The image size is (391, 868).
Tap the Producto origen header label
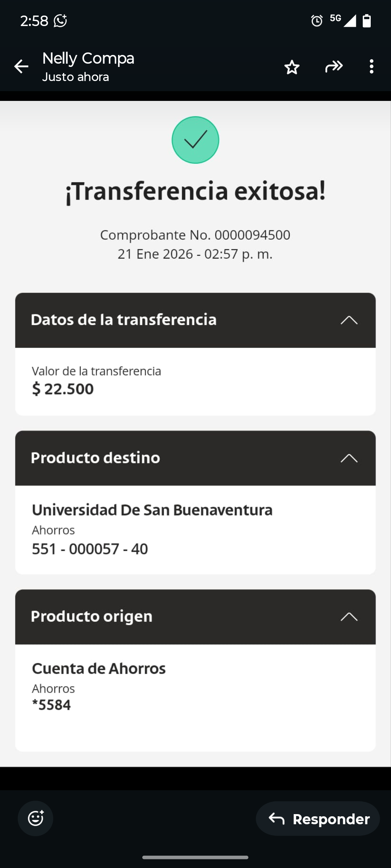click(x=92, y=617)
